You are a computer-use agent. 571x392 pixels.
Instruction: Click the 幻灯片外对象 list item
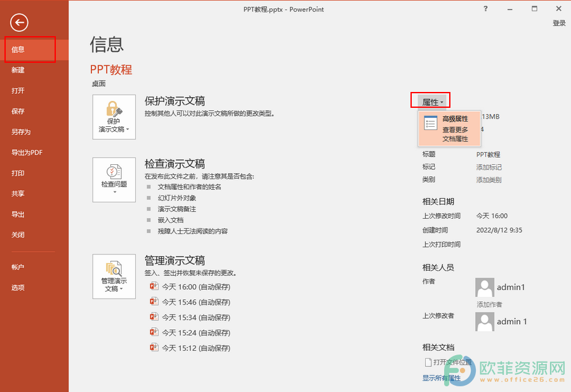click(x=176, y=198)
